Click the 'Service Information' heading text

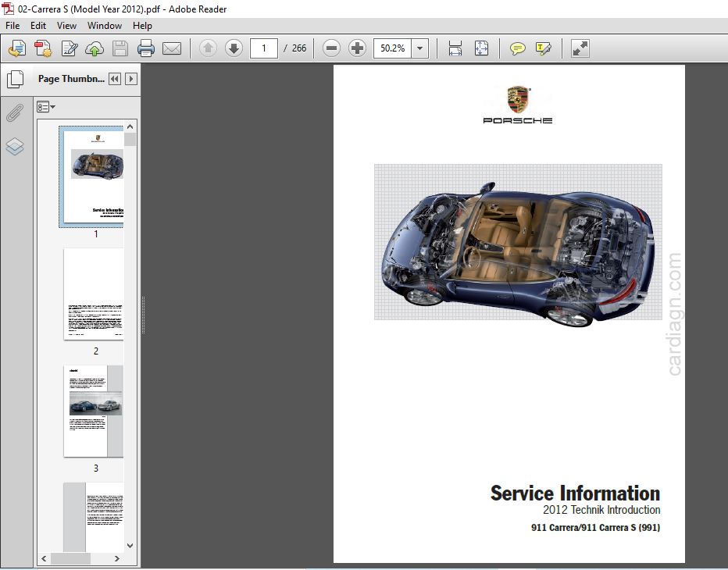575,493
